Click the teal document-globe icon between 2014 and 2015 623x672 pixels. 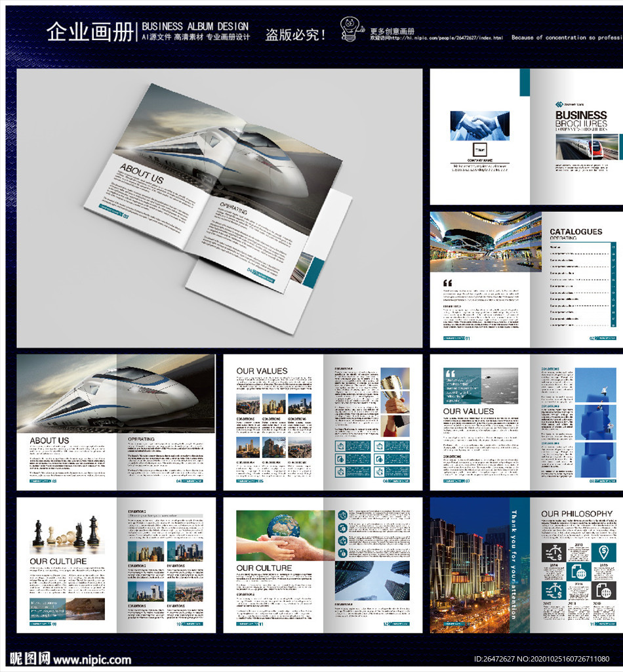tap(578, 572)
